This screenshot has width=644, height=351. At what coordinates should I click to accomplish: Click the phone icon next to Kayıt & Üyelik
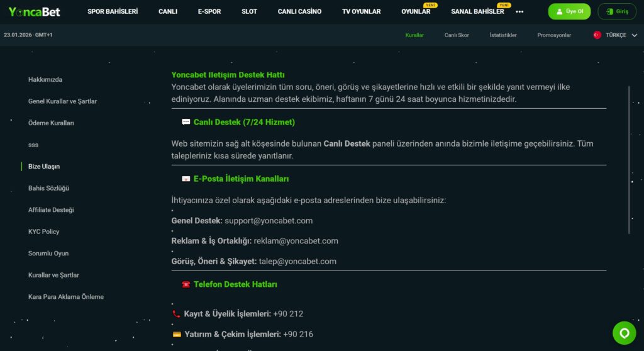point(176,314)
